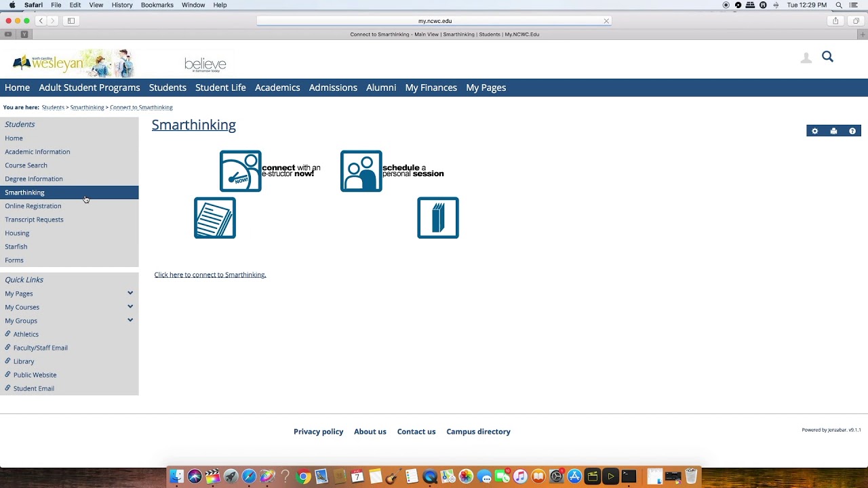Open Academic Information in the sidebar
Screen dimensions: 868x488
tap(37, 152)
